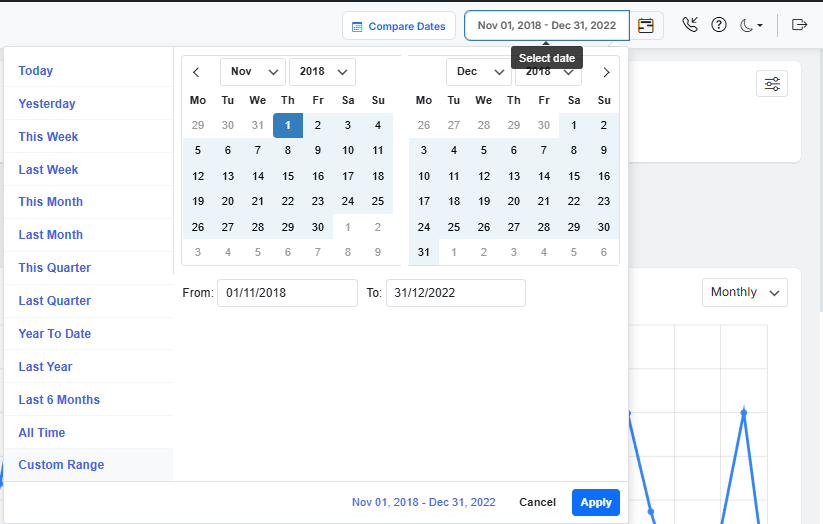Click the help question mark icon

point(718,26)
